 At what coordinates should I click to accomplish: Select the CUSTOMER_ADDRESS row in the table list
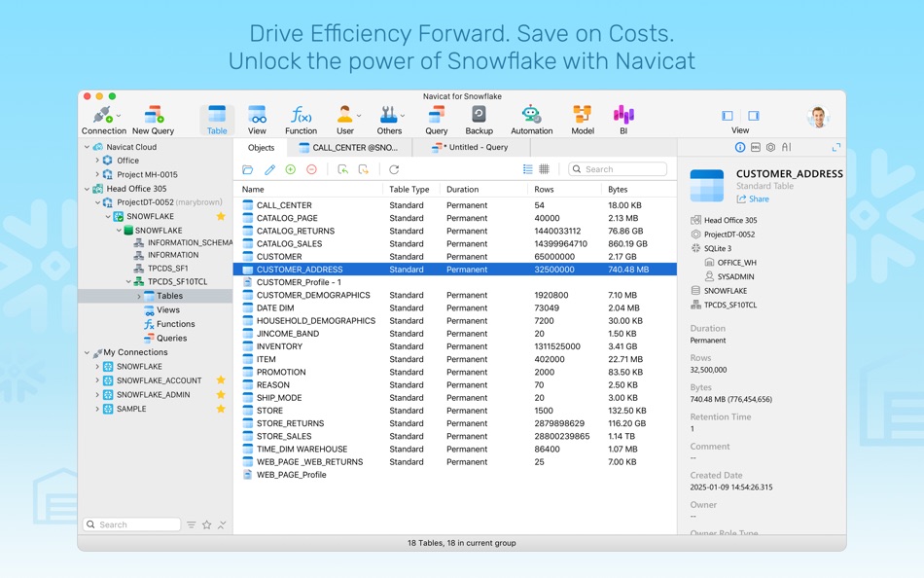311,270
